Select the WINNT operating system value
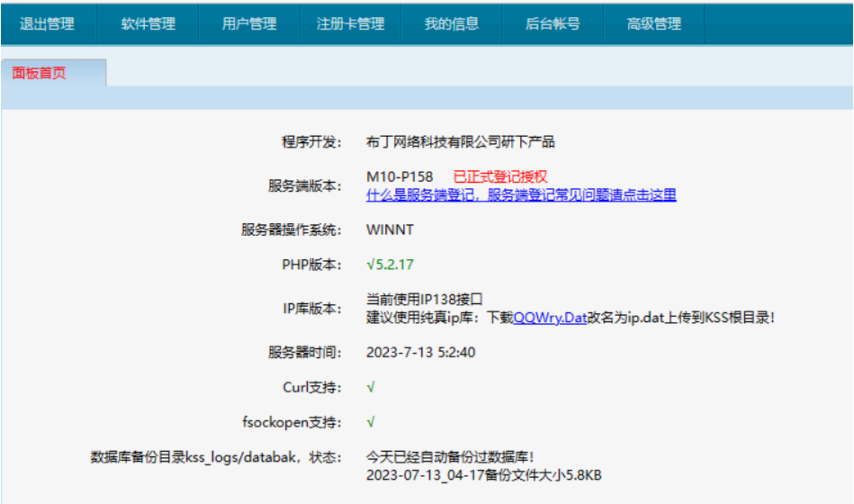The image size is (854, 504). pos(390,229)
